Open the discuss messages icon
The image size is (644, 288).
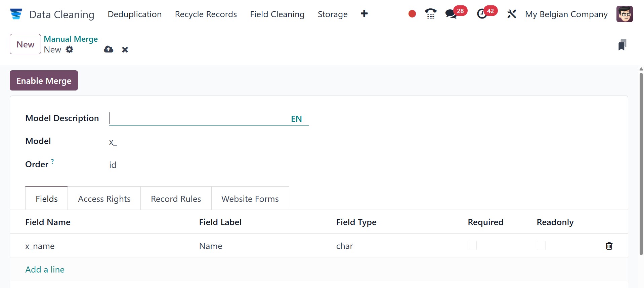click(x=451, y=14)
